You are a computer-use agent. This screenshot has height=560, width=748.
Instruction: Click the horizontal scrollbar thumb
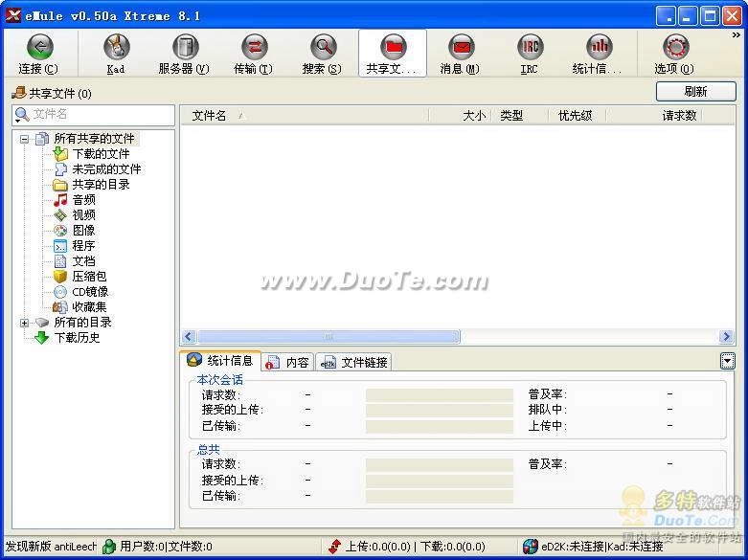tap(329, 337)
